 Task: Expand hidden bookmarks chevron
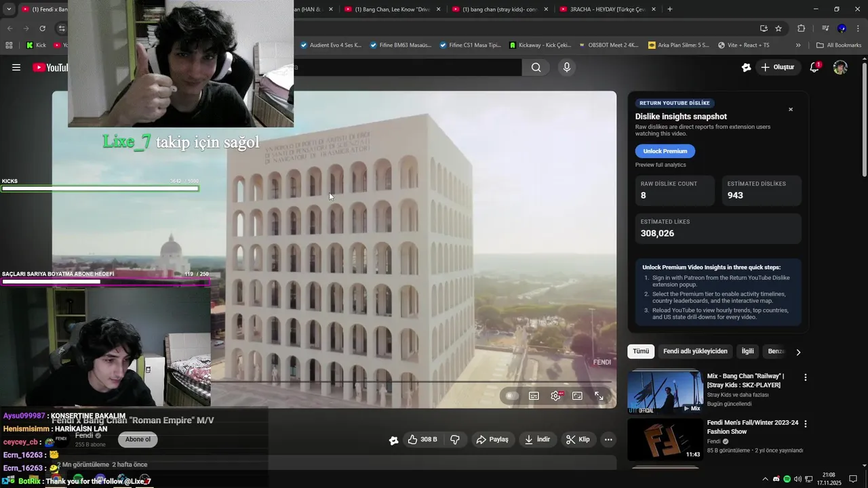pos(798,45)
